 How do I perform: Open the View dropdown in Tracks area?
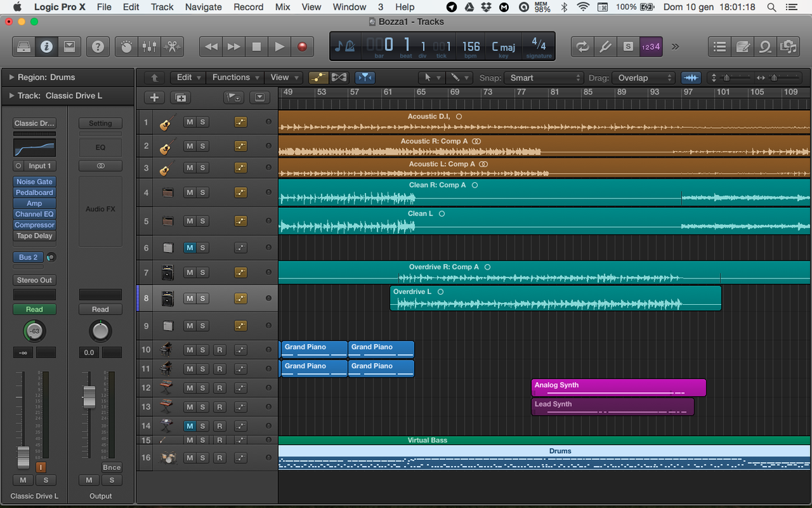pyautogui.click(x=283, y=77)
